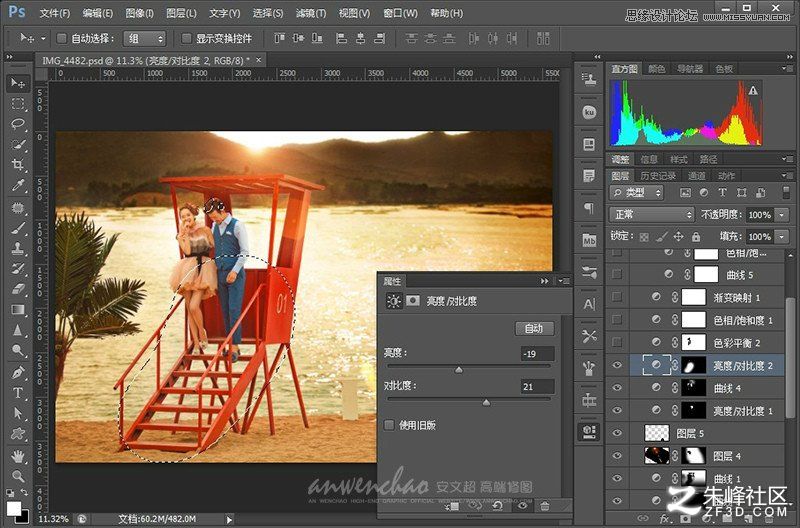Select the Eyedropper tool
Image resolution: width=800 pixels, height=528 pixels.
click(x=18, y=185)
